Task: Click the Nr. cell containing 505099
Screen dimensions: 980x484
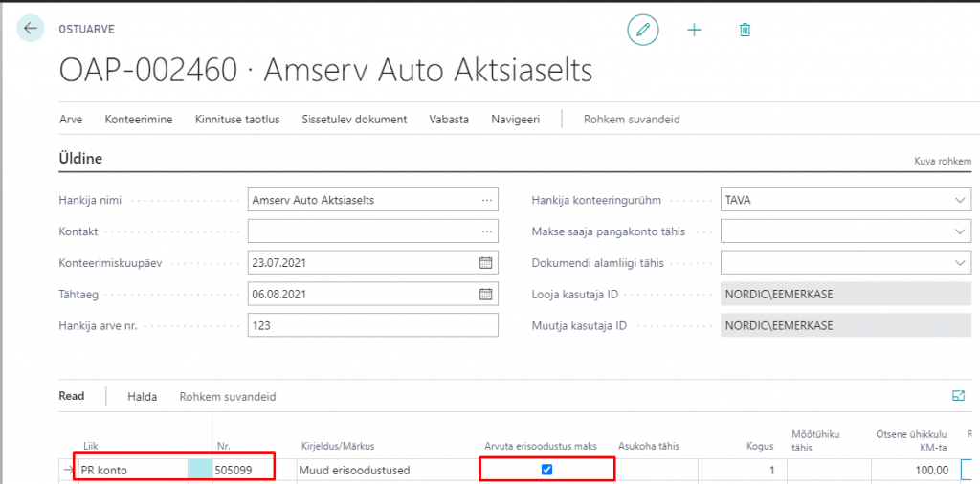Action: coord(242,470)
